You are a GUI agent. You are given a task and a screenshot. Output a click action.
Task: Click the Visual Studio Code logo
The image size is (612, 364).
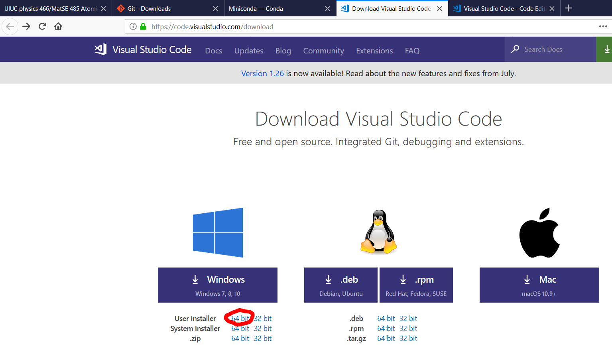click(x=143, y=49)
